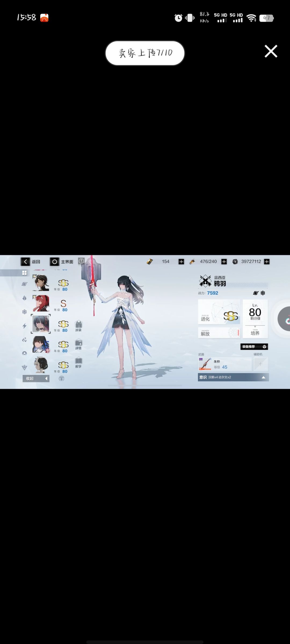
Task: Tap the physical planet icon beside 战力
Action: tap(256, 293)
